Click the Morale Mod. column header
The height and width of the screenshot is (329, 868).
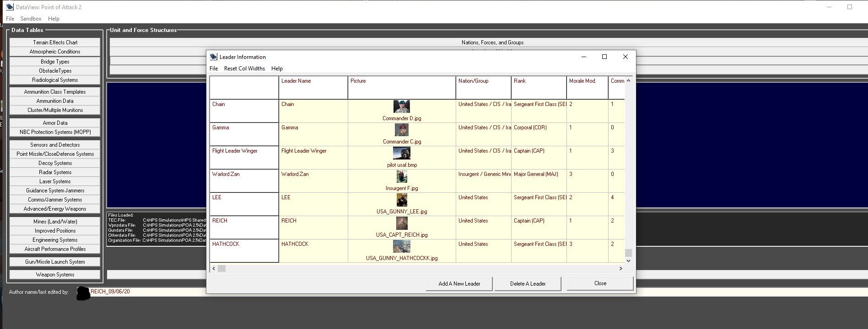coord(588,87)
